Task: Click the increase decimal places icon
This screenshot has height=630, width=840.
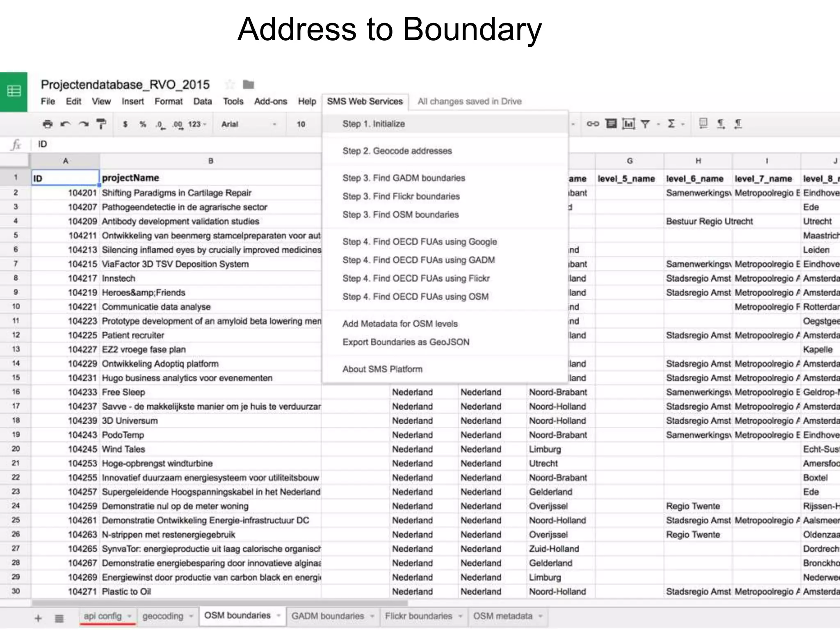Action: tap(178, 124)
